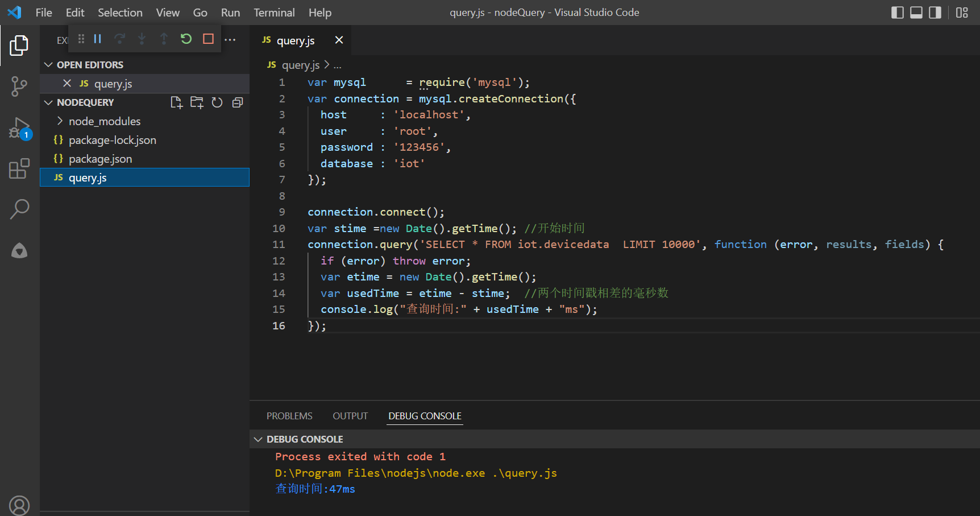Toggle primary side bar layout button
This screenshot has height=516, width=980.
(898, 13)
